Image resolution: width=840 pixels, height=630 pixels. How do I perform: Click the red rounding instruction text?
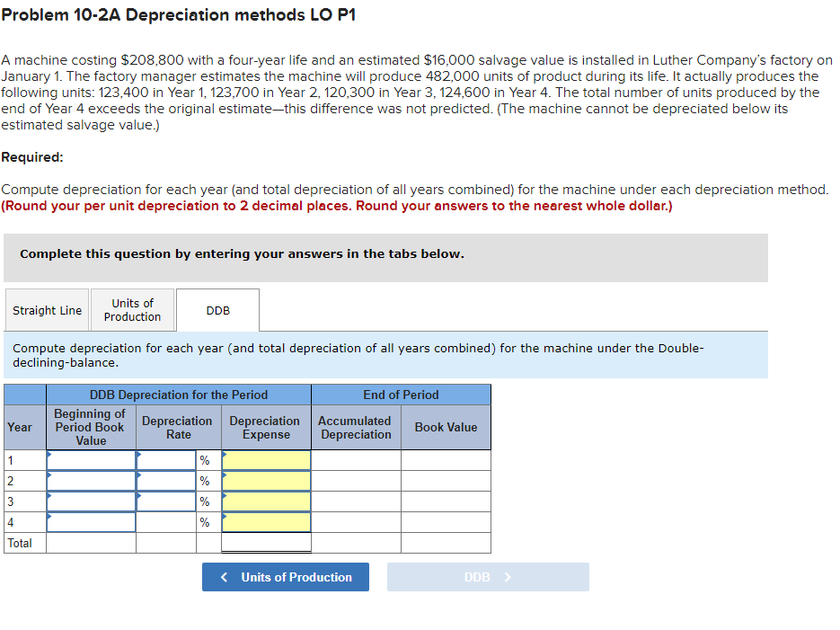[337, 206]
